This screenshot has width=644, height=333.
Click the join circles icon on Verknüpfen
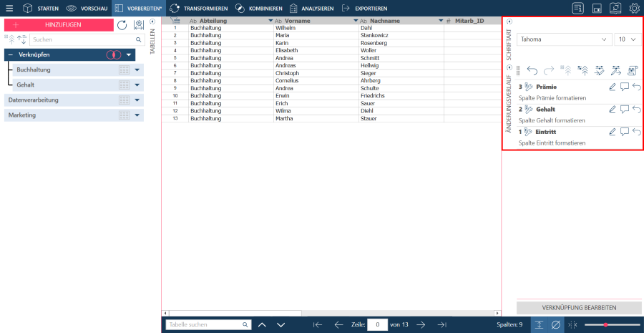click(113, 54)
